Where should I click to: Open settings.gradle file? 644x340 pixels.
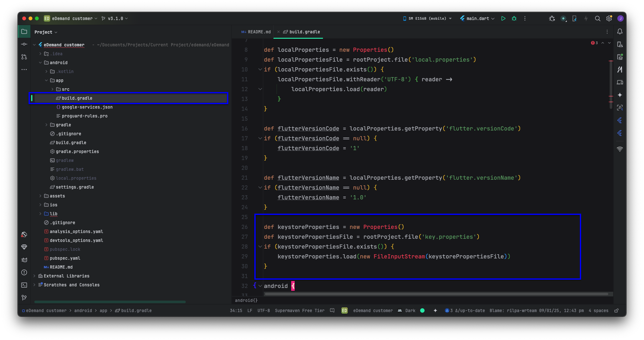75,187
